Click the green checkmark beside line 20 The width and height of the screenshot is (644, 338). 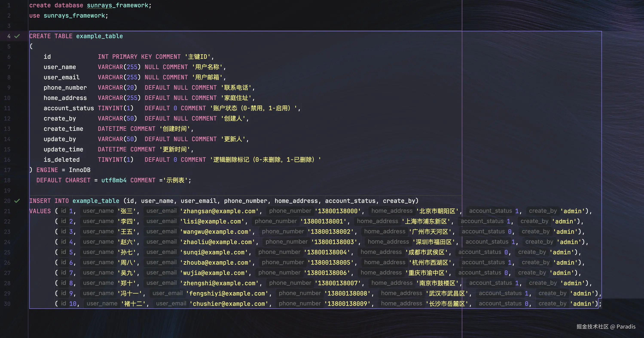point(17,201)
